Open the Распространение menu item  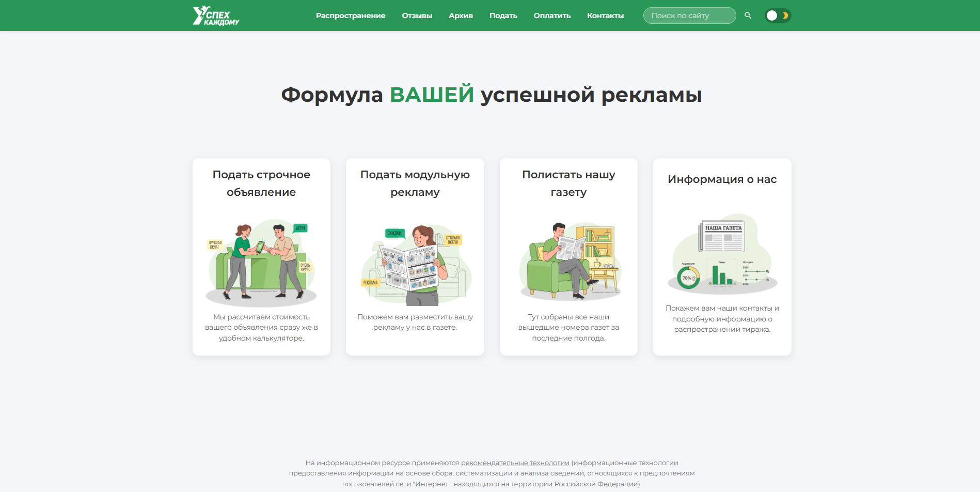pos(351,16)
